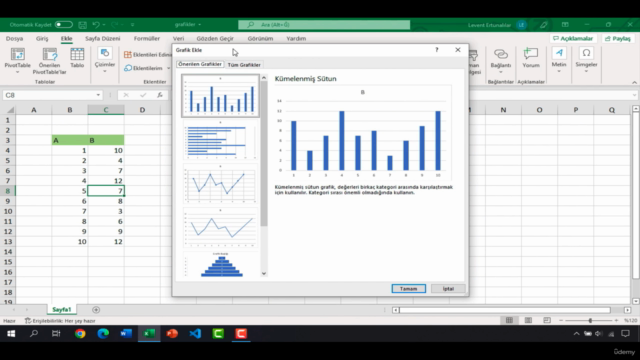640x360 pixels.
Task: Adjust the zoom slider handle
Action: pyautogui.click(x=590, y=320)
